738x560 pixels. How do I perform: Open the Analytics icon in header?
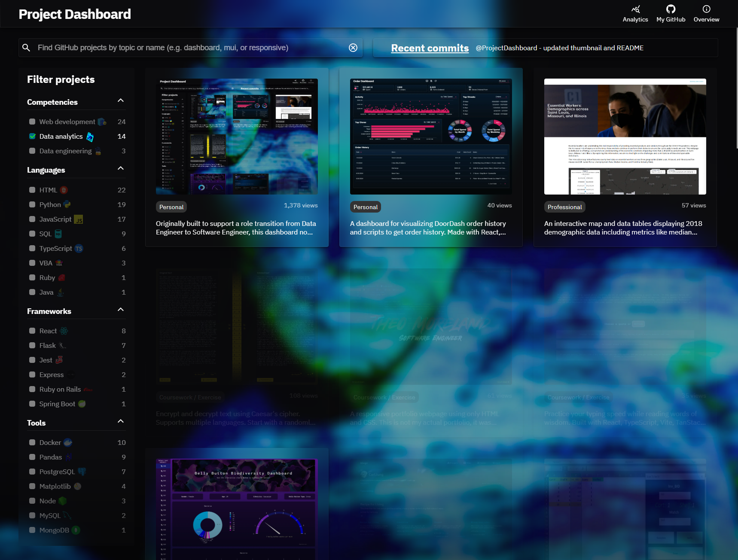635,9
